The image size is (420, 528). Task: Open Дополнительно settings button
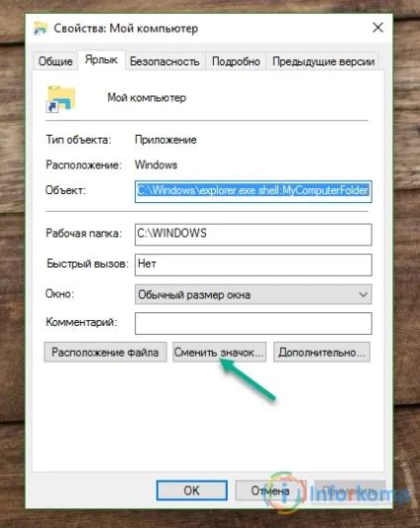(322, 353)
